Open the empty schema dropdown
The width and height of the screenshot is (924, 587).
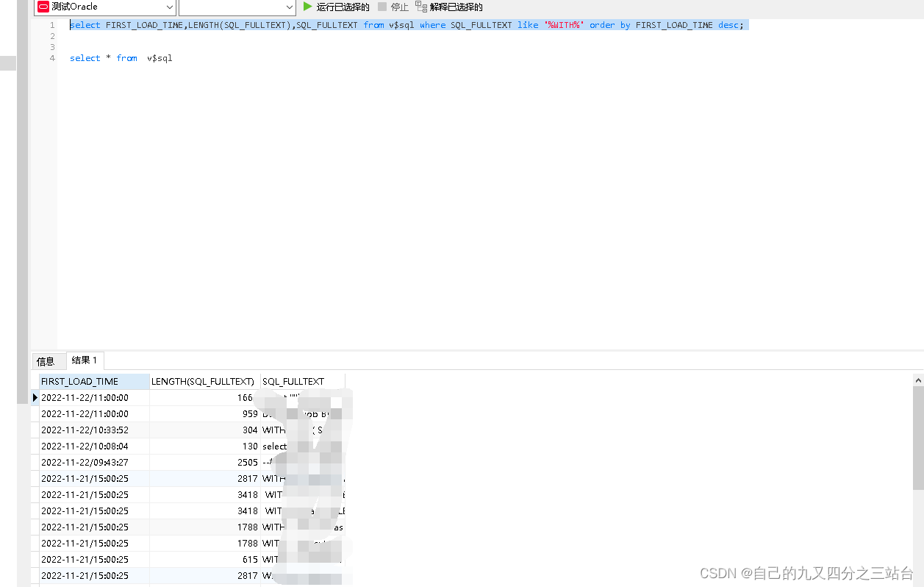click(x=289, y=7)
